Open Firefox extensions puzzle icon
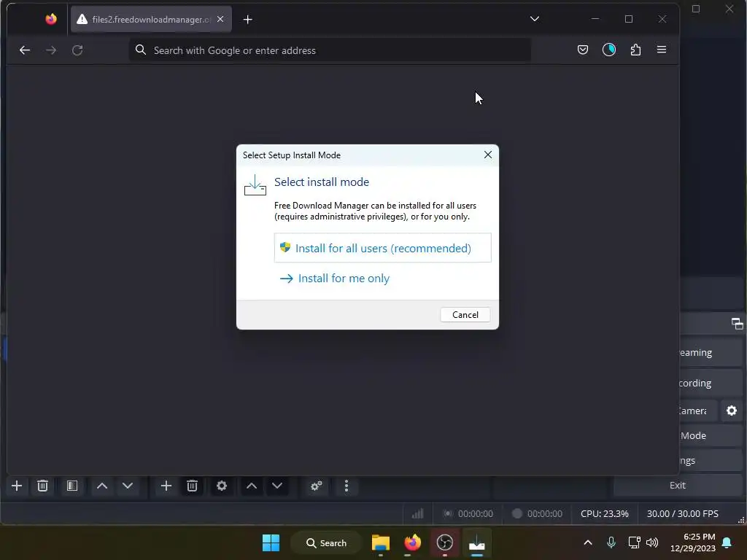Image resolution: width=747 pixels, height=560 pixels. point(635,50)
